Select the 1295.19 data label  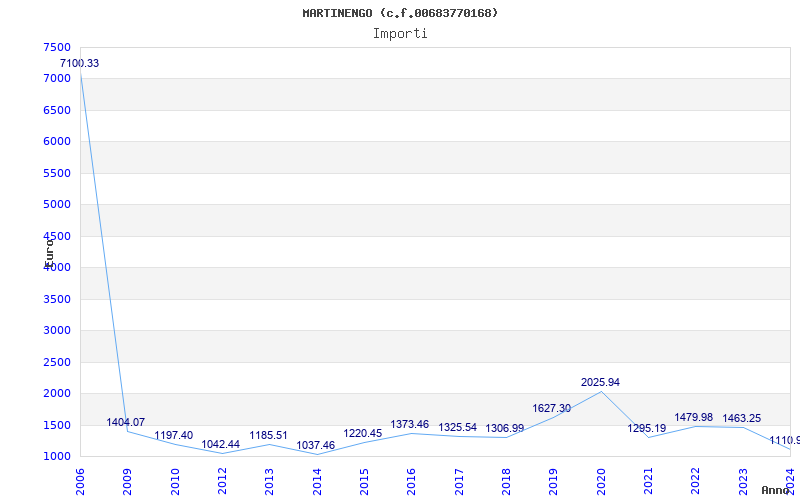coord(647,429)
